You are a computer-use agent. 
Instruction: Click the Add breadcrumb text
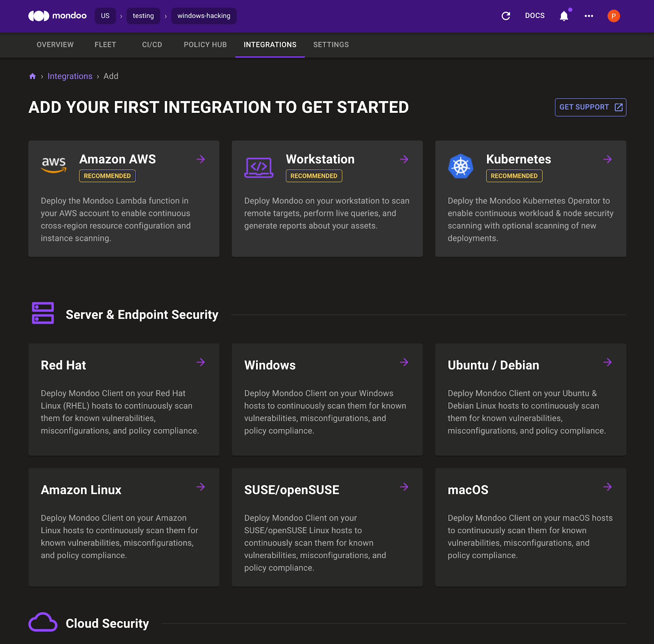111,76
